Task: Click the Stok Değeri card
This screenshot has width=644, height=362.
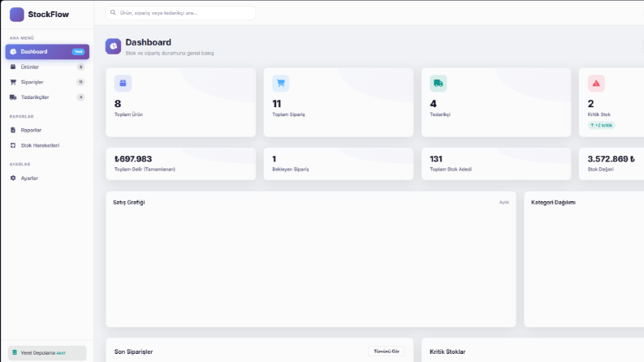Action: (x=612, y=164)
